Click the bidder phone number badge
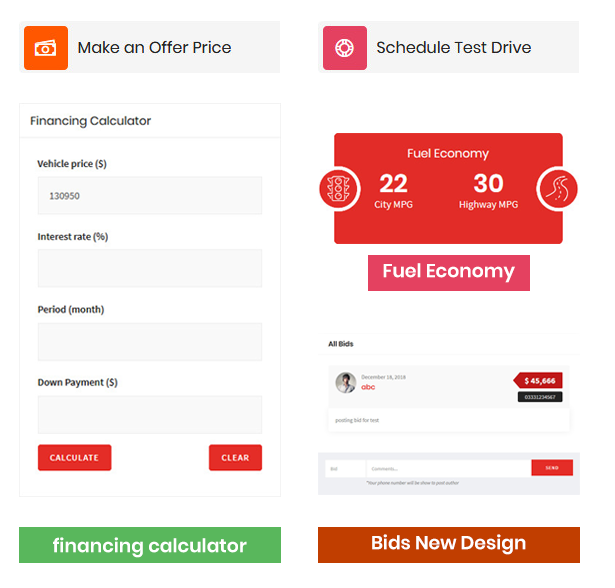The height and width of the screenshot is (588, 615). pos(540,397)
